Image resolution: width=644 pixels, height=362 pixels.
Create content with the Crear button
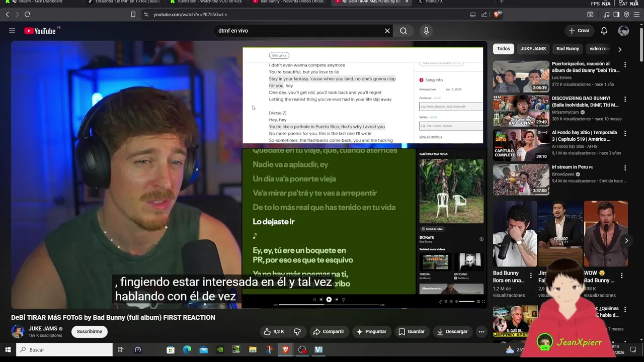click(579, 31)
